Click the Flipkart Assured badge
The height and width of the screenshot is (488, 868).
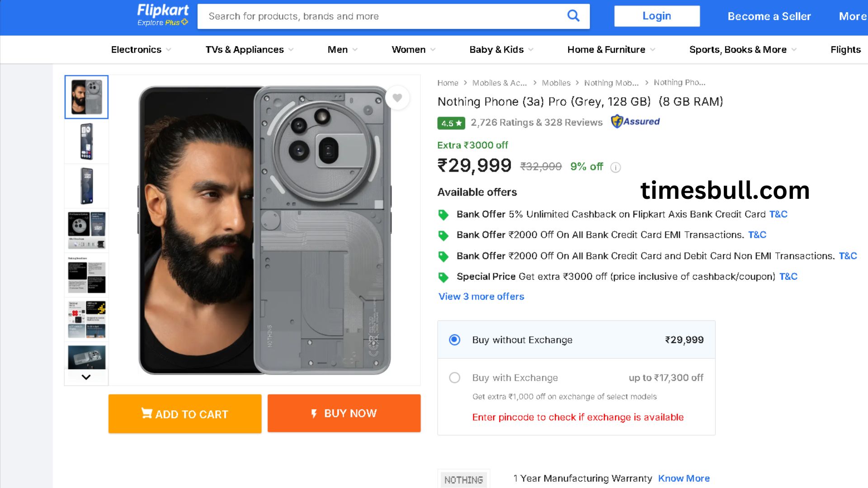[635, 122]
